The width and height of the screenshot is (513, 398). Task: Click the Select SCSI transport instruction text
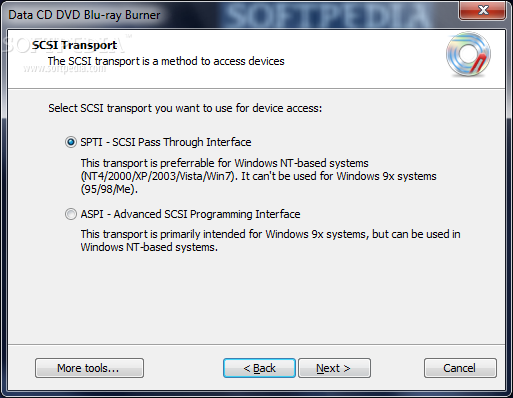tap(185, 108)
